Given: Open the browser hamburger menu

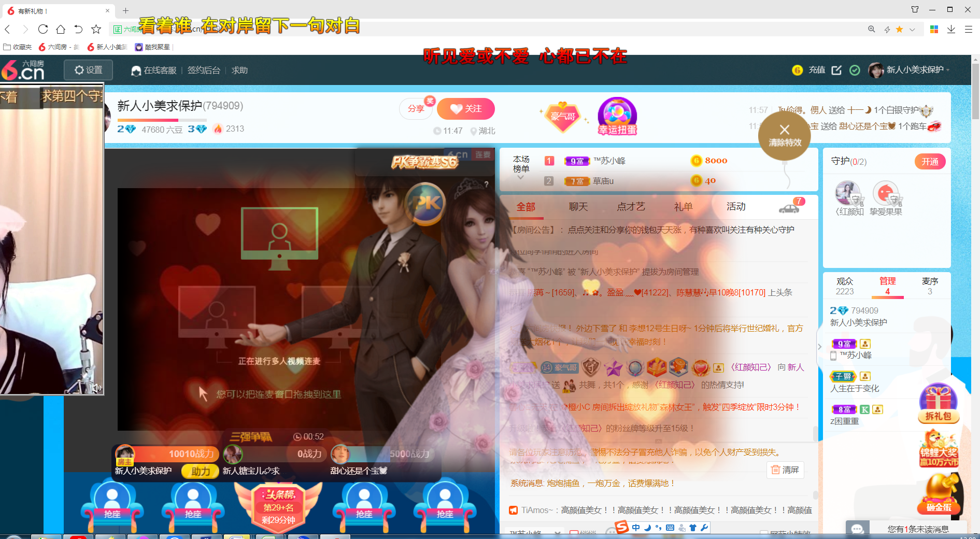Looking at the screenshot, I should click(x=968, y=30).
